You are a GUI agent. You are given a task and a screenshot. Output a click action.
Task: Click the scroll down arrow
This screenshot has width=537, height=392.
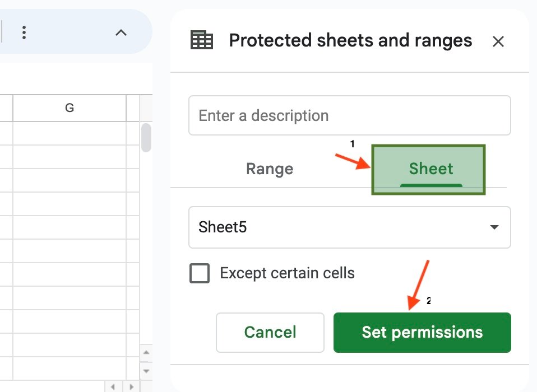click(146, 371)
